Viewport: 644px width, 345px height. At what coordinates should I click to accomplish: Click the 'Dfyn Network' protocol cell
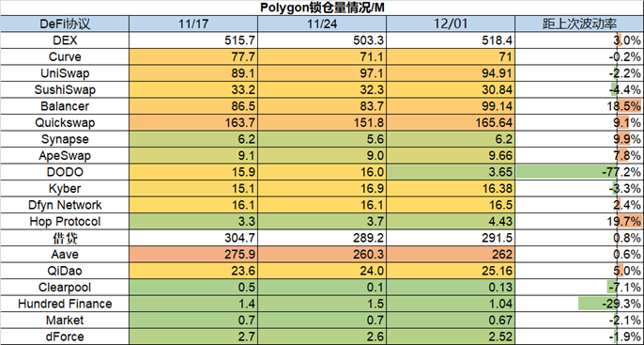coord(65,205)
